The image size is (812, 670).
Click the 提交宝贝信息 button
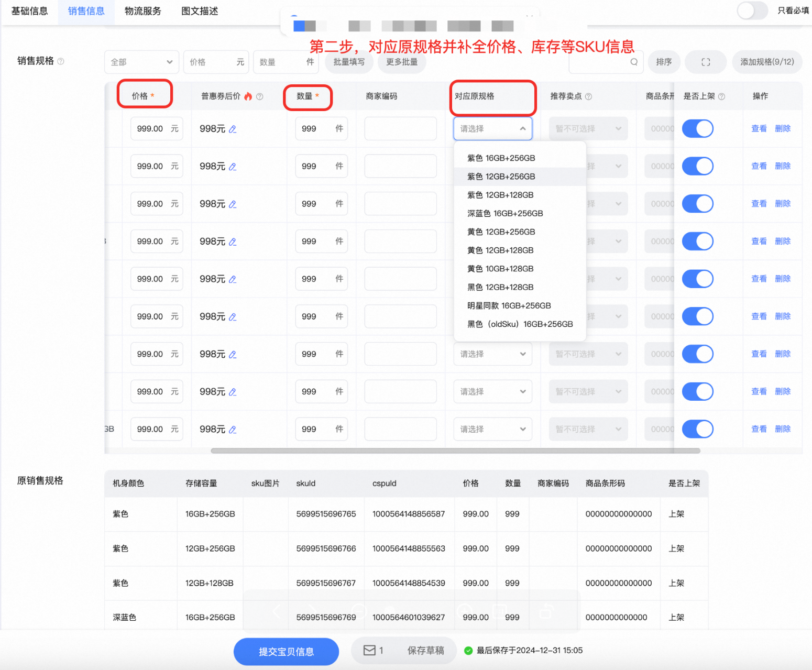[x=286, y=652]
